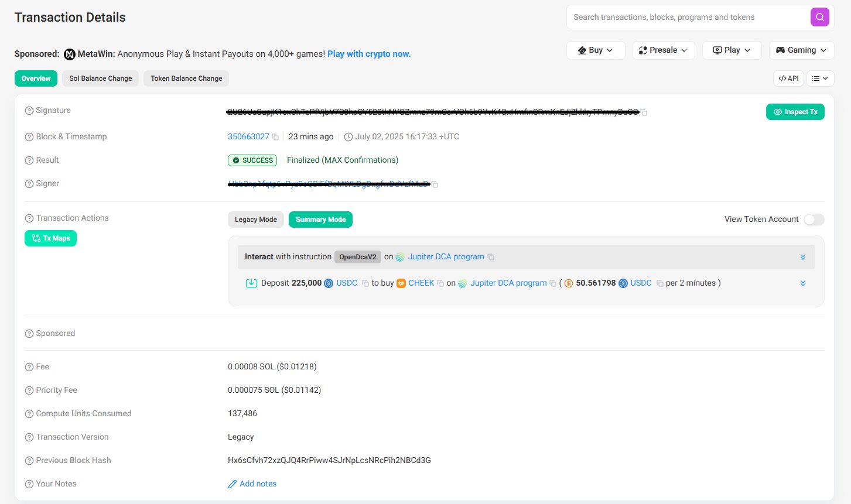Viewport: 851px width, 504px height.
Task: Click the SUCCESS result badge
Action: (252, 160)
